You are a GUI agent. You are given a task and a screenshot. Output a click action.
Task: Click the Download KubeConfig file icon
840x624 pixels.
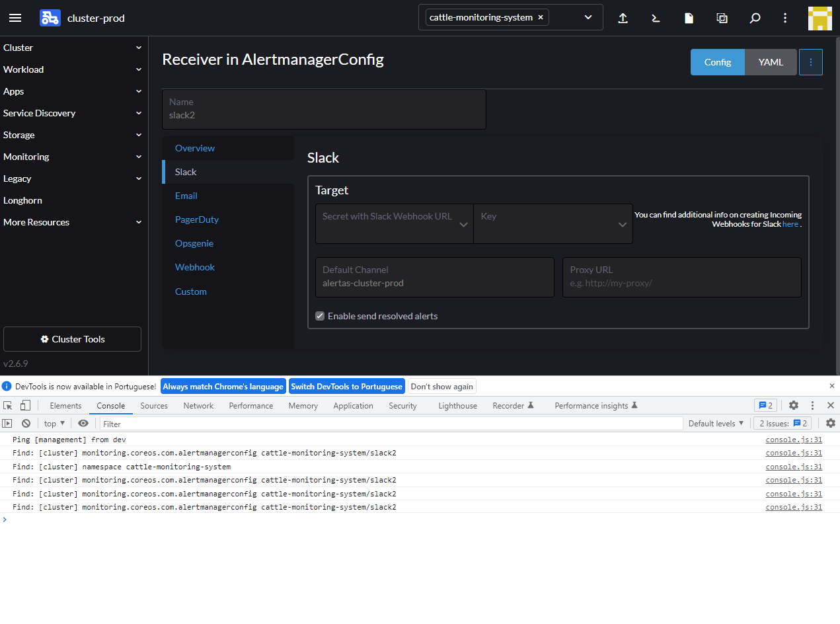pyautogui.click(x=688, y=18)
